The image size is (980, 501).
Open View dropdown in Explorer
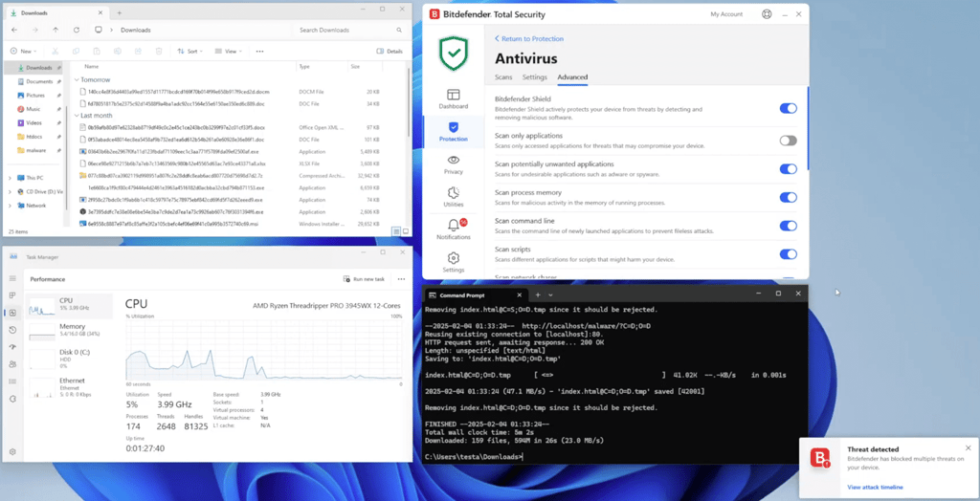pyautogui.click(x=229, y=52)
